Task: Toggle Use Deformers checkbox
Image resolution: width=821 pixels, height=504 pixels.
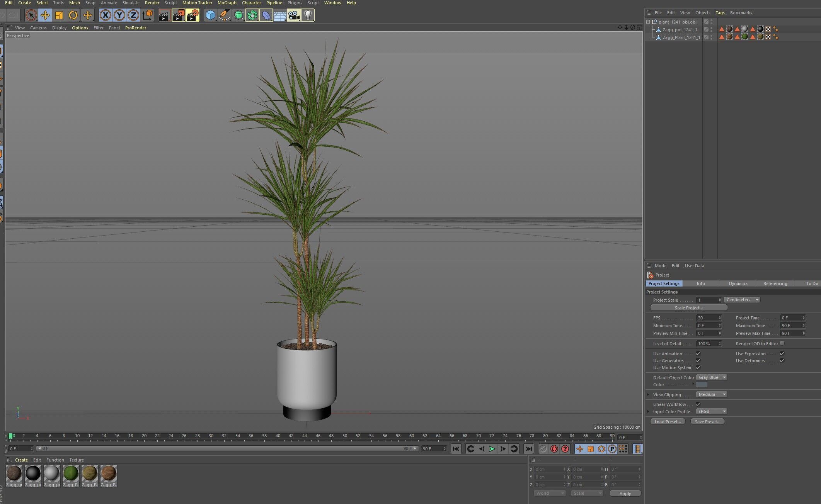Action: pyautogui.click(x=782, y=360)
